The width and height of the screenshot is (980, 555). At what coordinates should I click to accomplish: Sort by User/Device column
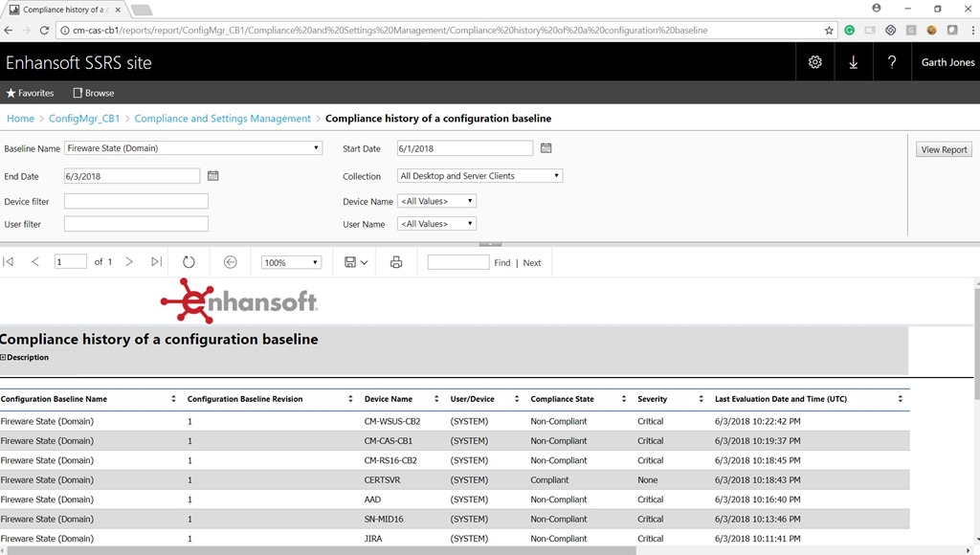tap(517, 399)
